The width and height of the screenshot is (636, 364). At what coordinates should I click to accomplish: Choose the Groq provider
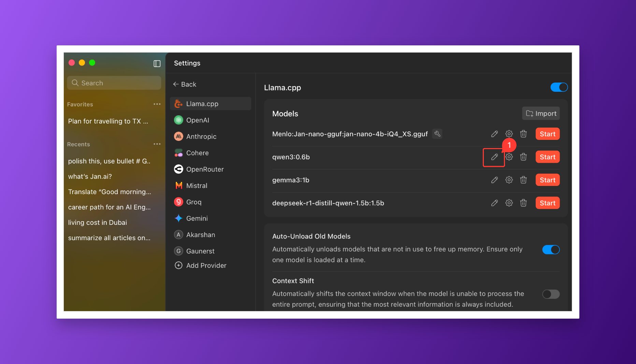211,202
